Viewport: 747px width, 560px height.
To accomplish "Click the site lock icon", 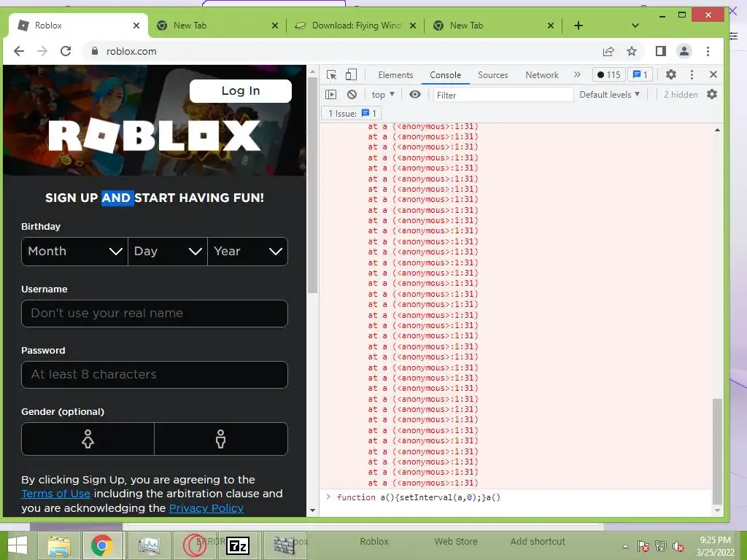I will point(94,51).
